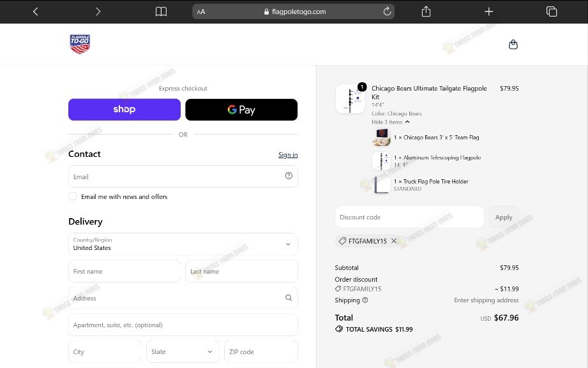Viewport: 588px width, 368px height.
Task: Click the Subtotal '$79.95' value
Action: [x=509, y=268]
